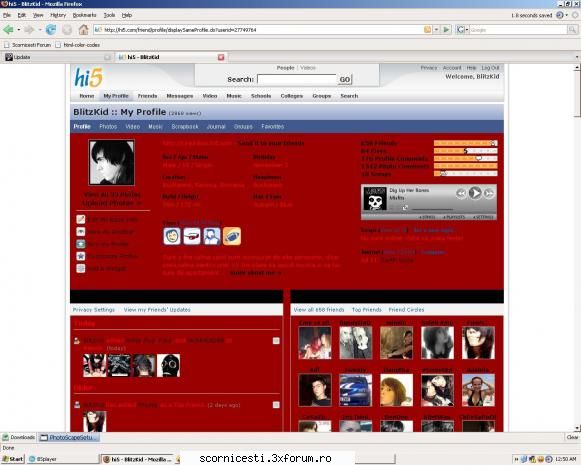
Task: Click the profile photo thumbnail
Action: click(x=112, y=162)
